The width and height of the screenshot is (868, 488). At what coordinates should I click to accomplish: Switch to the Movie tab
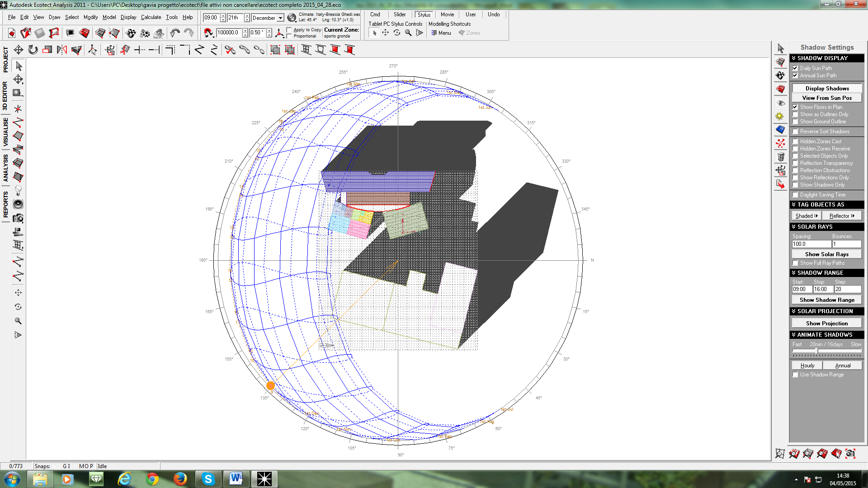(x=447, y=14)
